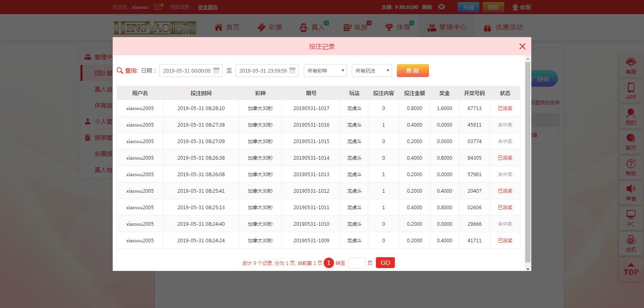Open APP download icon in right sidebar

point(631,91)
